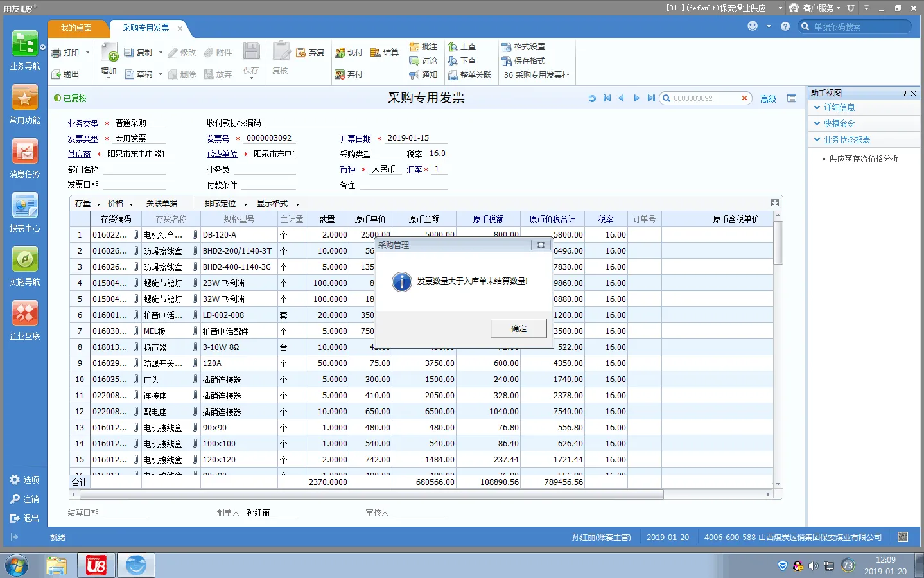924x578 pixels.
Task: Open the 消息任务 sidebar icon
Action: [x=24, y=152]
